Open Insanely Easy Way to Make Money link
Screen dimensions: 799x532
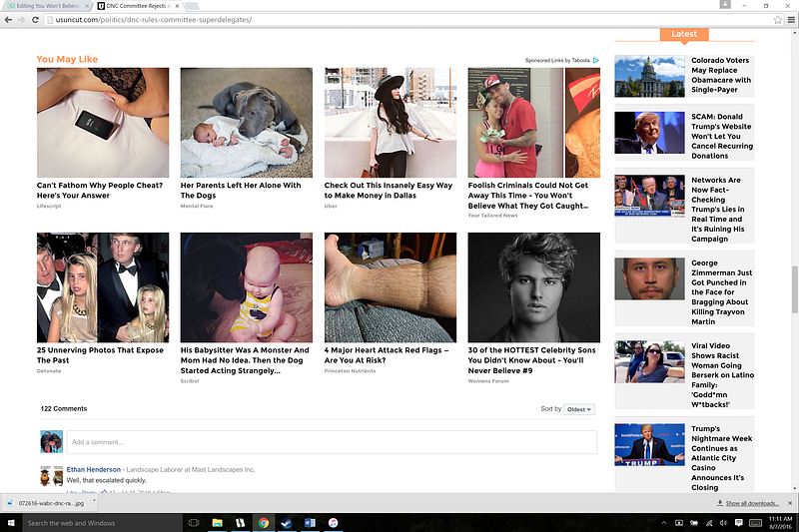click(x=389, y=191)
